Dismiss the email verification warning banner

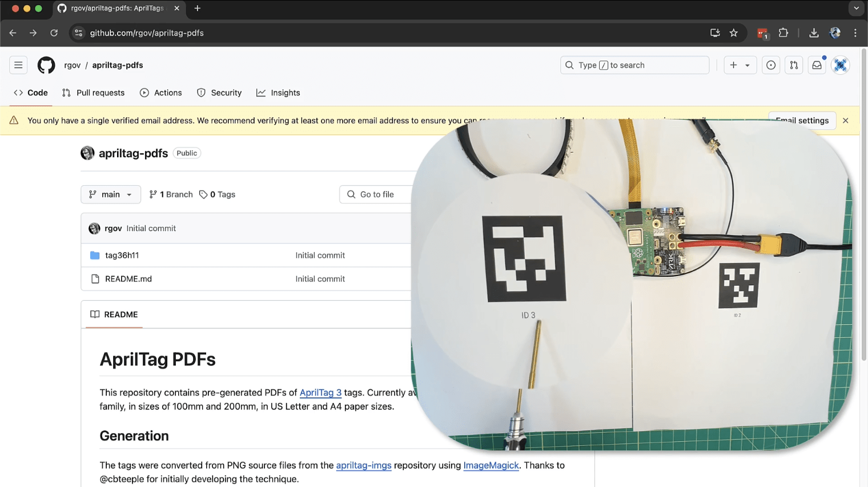(x=846, y=121)
